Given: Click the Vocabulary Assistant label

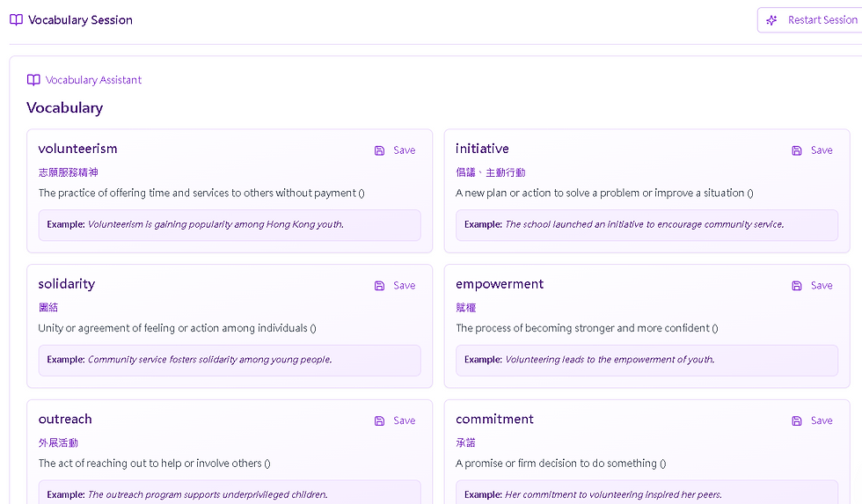Looking at the screenshot, I should coord(93,80).
